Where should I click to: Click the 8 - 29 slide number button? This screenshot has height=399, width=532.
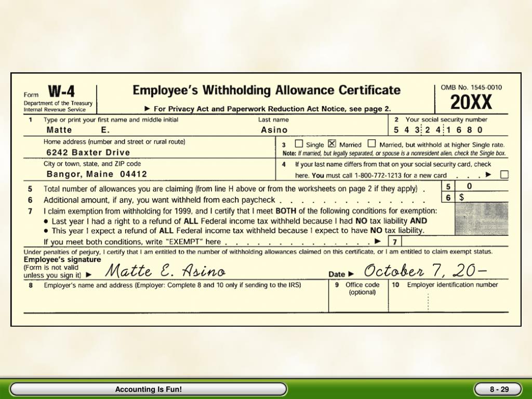(498, 389)
